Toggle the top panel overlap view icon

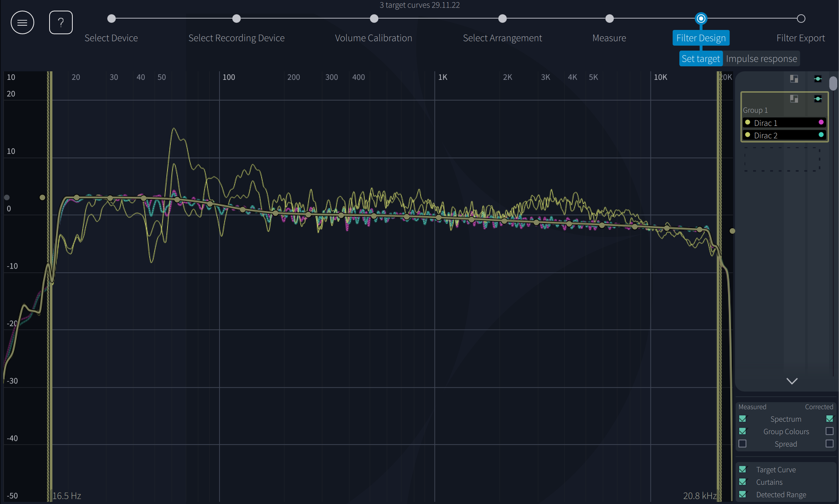[x=794, y=79]
